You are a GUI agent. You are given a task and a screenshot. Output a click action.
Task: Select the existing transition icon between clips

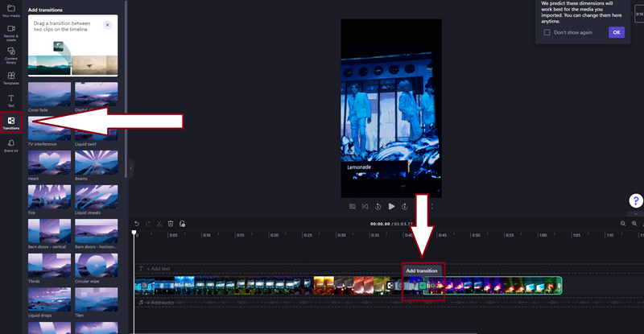tap(390, 286)
